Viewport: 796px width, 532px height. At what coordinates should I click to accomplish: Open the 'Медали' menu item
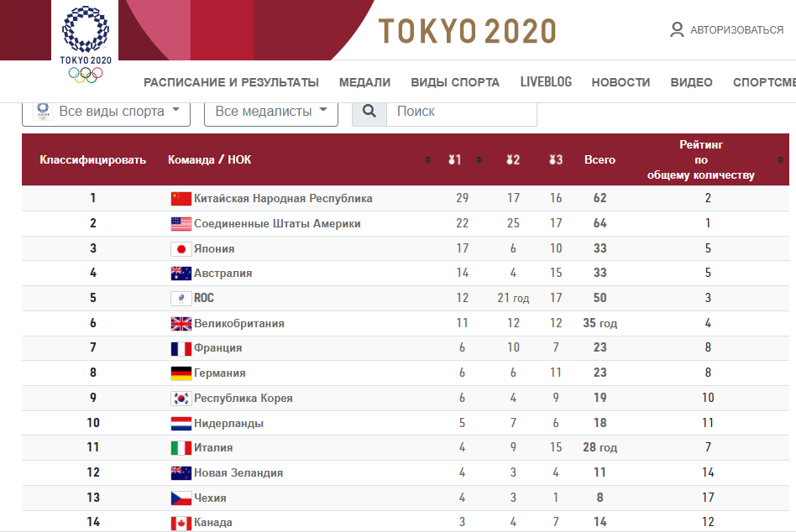point(364,82)
